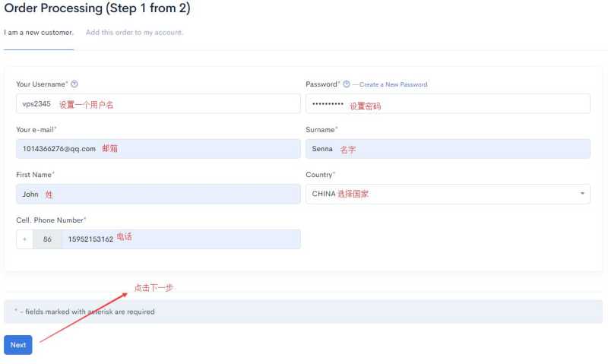This screenshot has height=364, width=608.
Task: Click the 'Order Processing (Step 1 from 2)' heading
Action: (x=97, y=8)
